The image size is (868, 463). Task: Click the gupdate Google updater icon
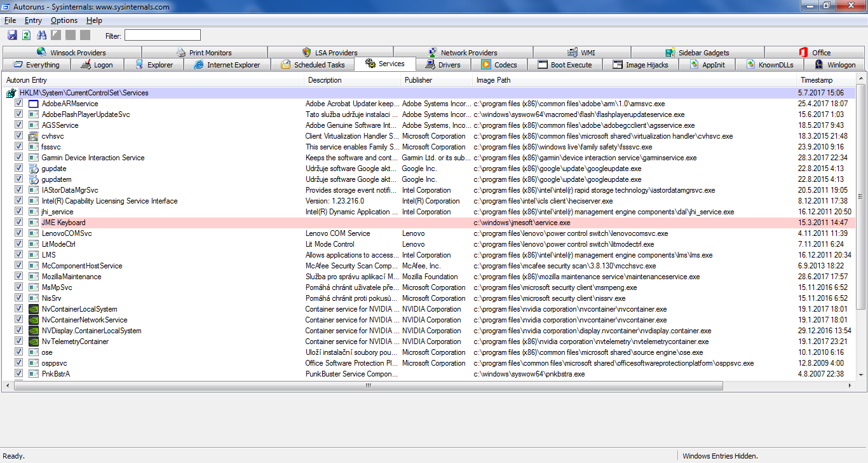(x=34, y=169)
